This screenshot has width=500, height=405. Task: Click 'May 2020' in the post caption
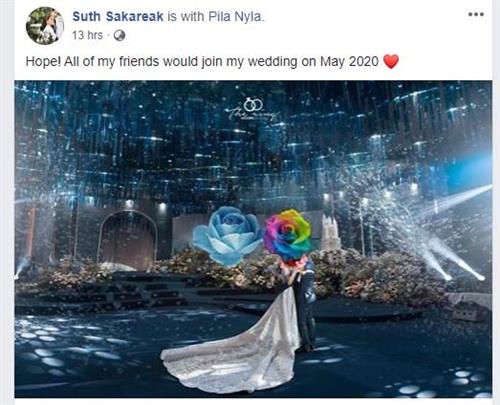(349, 62)
